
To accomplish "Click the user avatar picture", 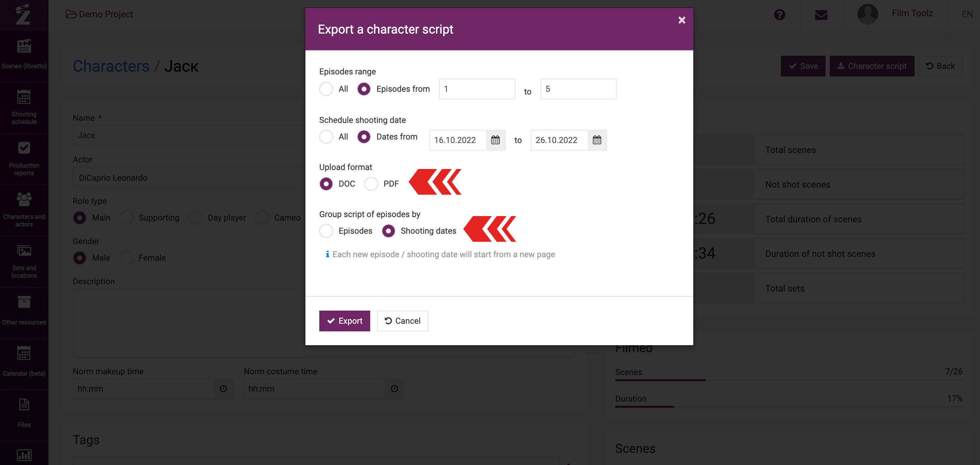I will click(x=868, y=14).
